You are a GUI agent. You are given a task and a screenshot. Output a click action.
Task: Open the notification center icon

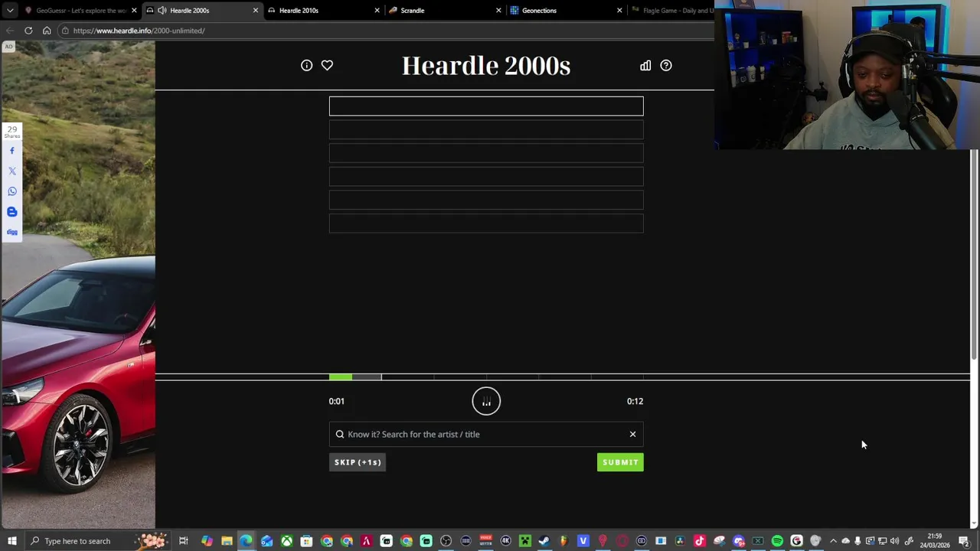tap(964, 541)
